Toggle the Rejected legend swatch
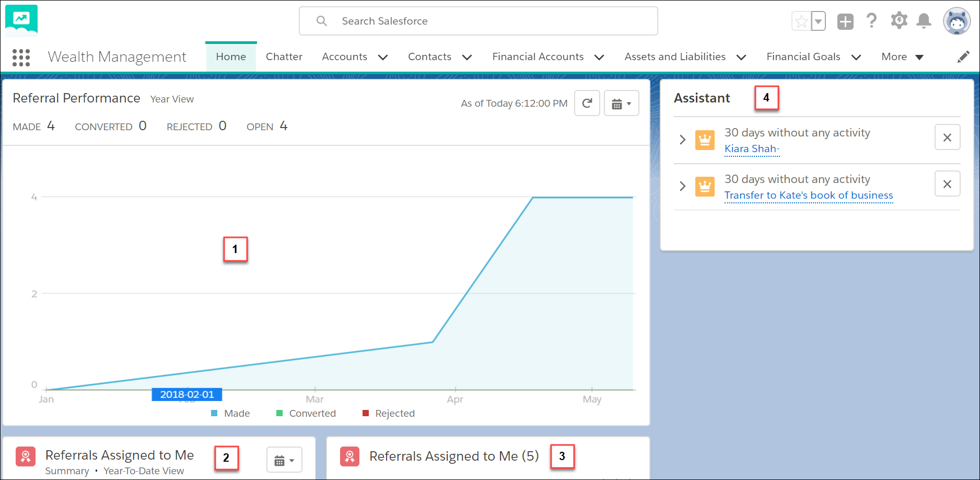Screen dimensions: 980x480 click(x=366, y=413)
